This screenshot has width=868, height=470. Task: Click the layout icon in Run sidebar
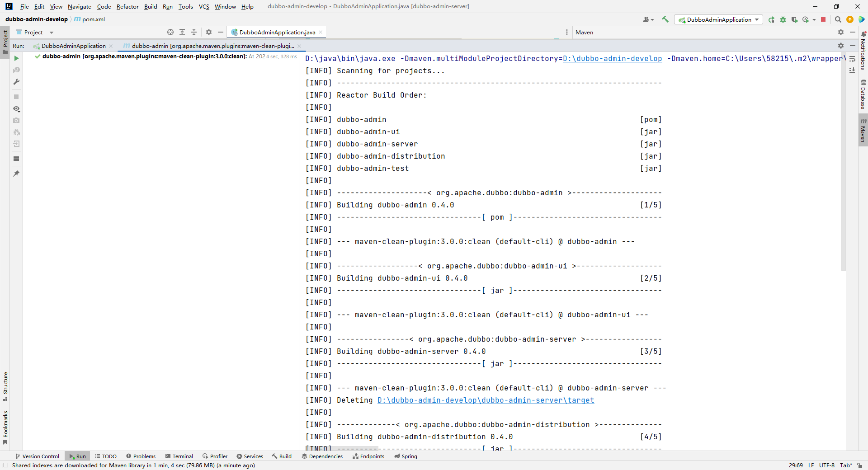coord(16,159)
